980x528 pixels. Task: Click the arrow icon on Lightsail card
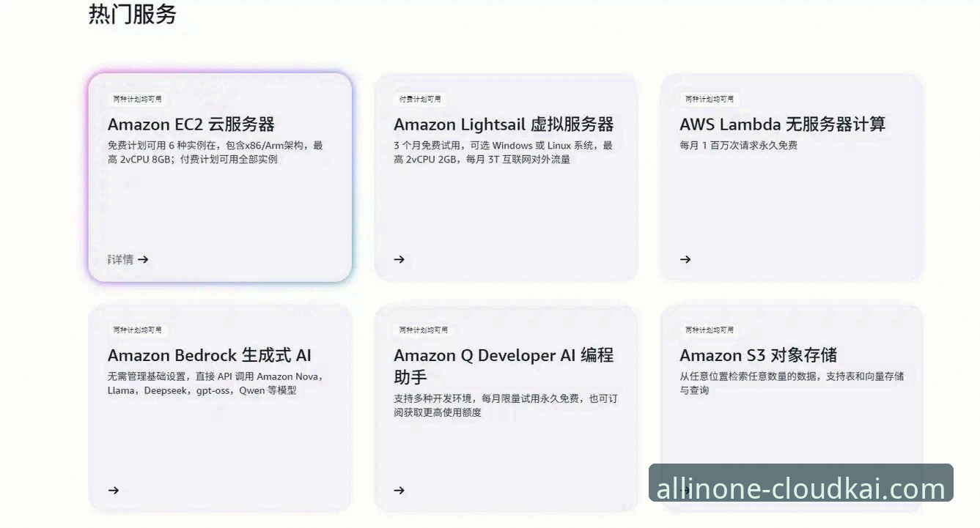tap(399, 259)
